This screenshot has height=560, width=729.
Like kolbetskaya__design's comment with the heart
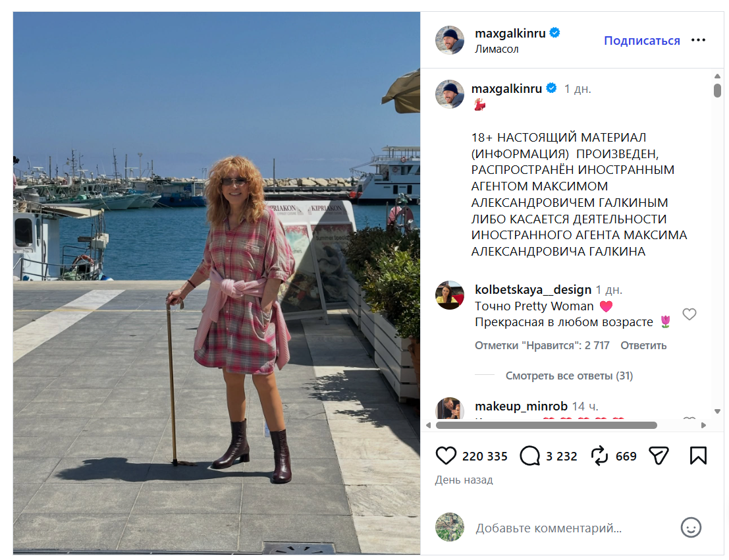689,314
